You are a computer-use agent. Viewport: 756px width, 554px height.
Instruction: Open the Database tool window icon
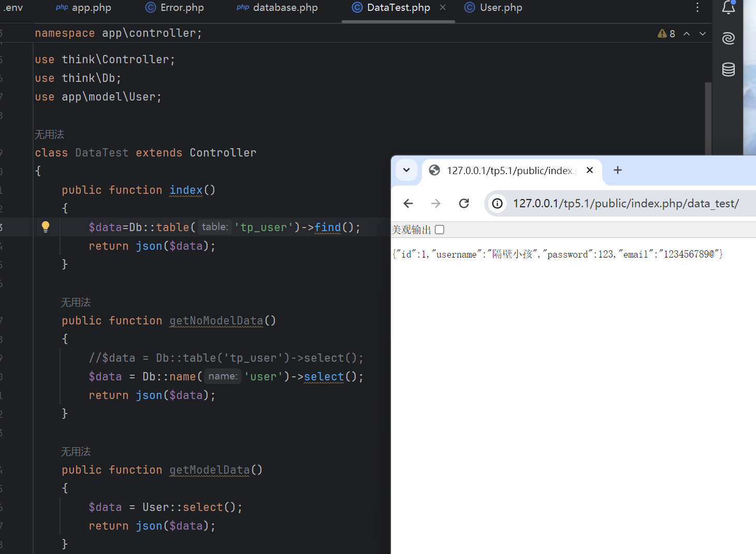coord(729,69)
